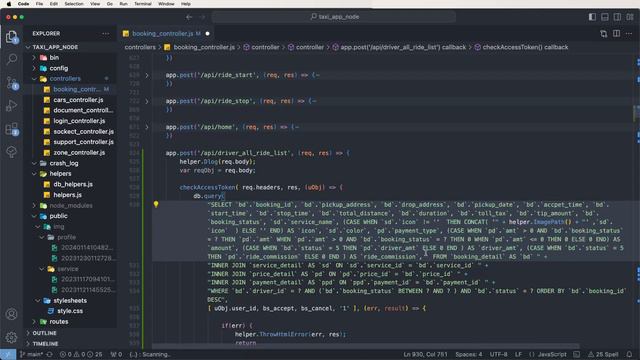Open style.css file
Image resolution: width=640 pixels, height=360 pixels.
70,311
